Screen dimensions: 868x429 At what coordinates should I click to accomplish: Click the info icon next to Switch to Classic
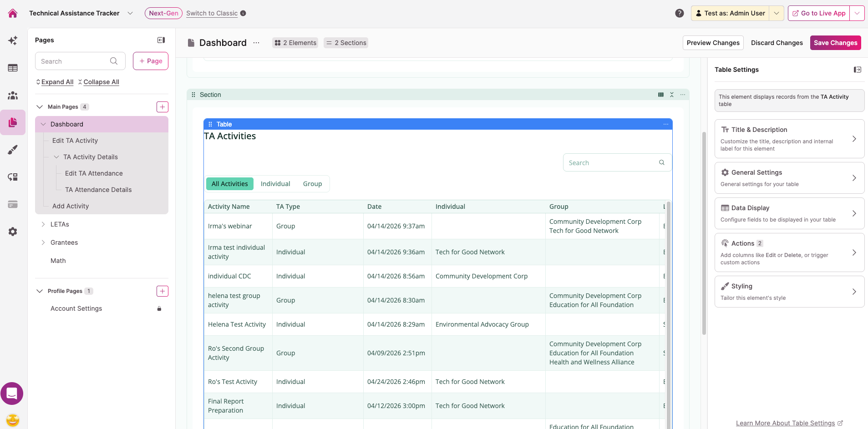click(243, 13)
